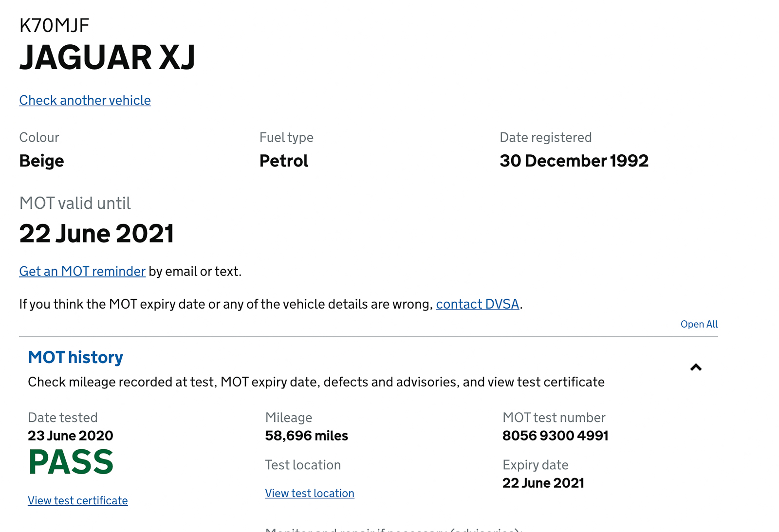Click MOT valid until date heading
The width and height of the screenshot is (779, 532).
click(96, 234)
